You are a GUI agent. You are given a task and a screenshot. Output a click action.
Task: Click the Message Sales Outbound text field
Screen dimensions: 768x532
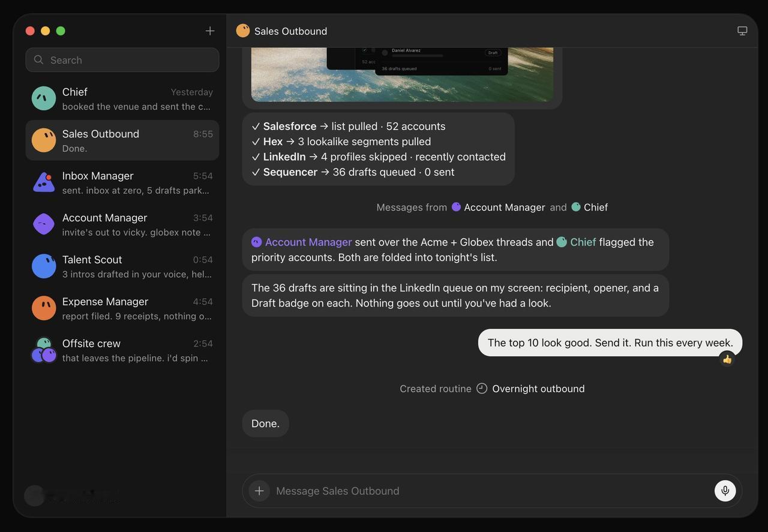pyautogui.click(x=492, y=491)
